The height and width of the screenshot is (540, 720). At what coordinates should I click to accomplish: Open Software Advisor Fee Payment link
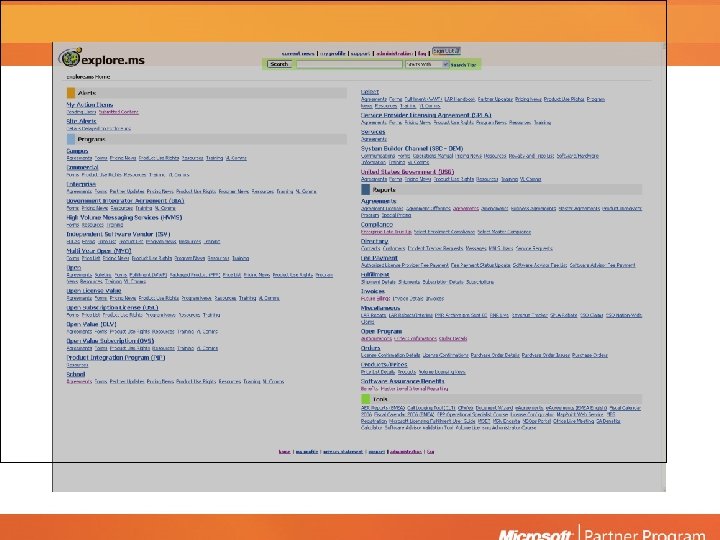coord(602,265)
